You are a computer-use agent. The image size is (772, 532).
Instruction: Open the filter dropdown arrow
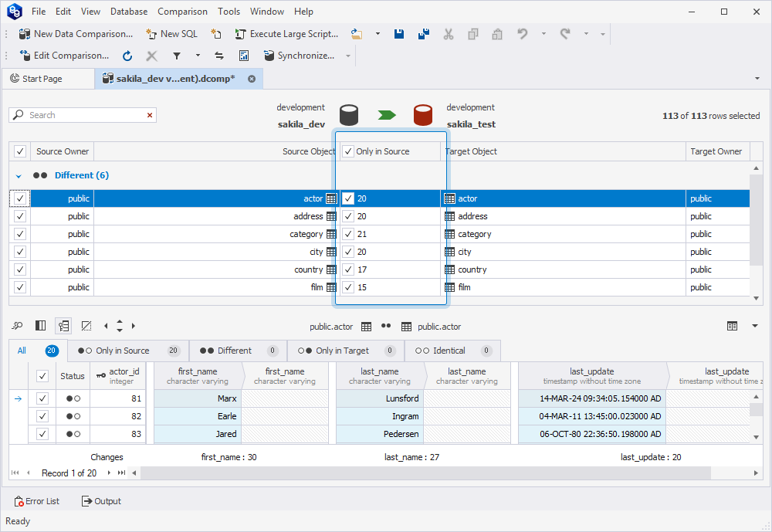(198, 56)
